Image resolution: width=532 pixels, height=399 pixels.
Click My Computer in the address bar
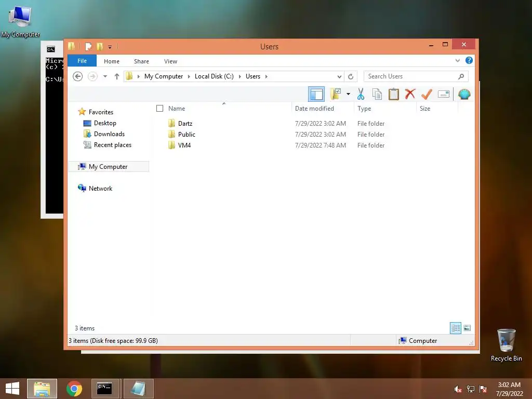[x=164, y=76]
